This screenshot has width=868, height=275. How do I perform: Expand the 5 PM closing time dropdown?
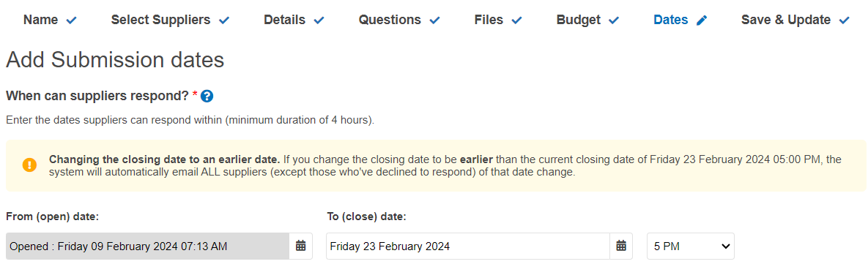pyautogui.click(x=691, y=246)
